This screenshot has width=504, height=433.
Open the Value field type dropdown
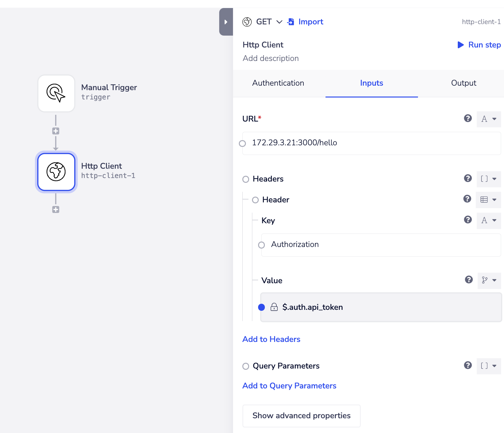(489, 280)
